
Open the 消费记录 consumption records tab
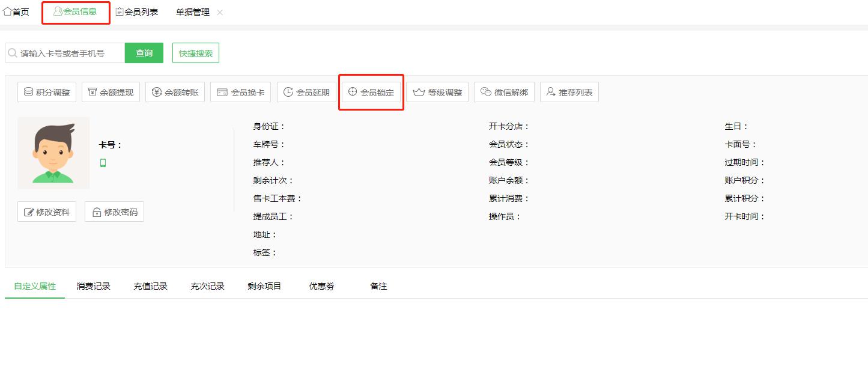coord(94,286)
